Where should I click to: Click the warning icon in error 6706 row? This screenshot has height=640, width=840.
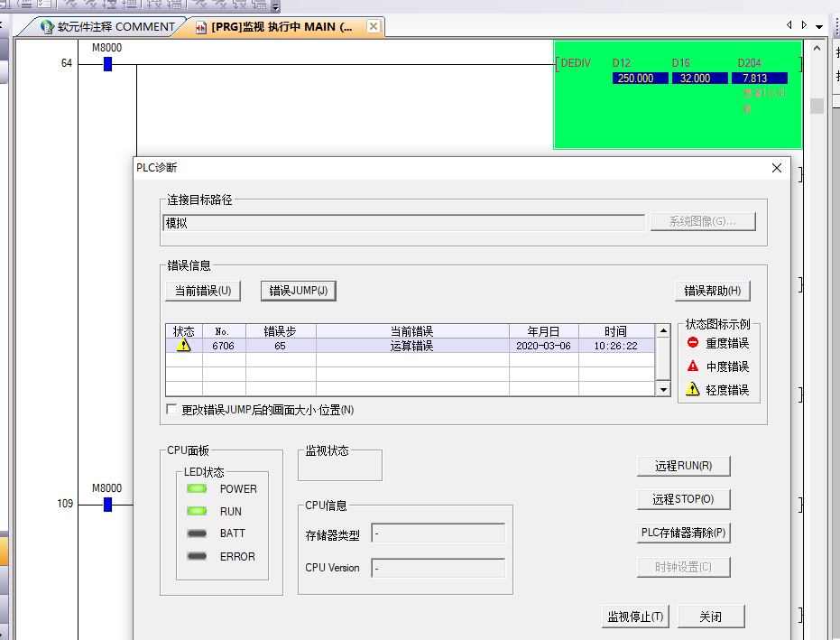pyautogui.click(x=184, y=345)
